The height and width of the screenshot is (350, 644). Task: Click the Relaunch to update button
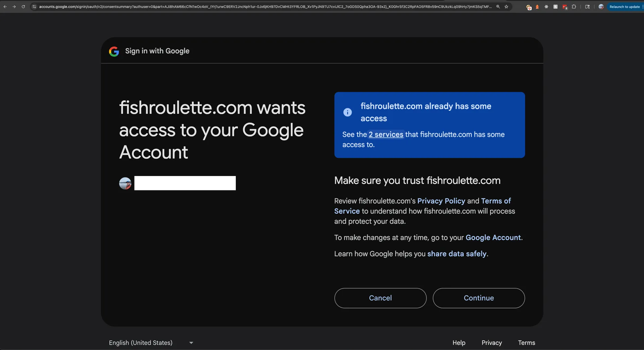[x=624, y=7]
